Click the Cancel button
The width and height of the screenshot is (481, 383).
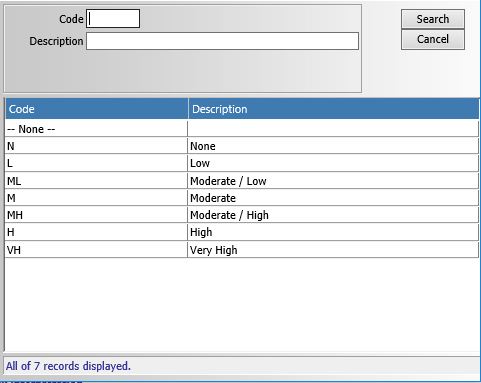coord(433,39)
